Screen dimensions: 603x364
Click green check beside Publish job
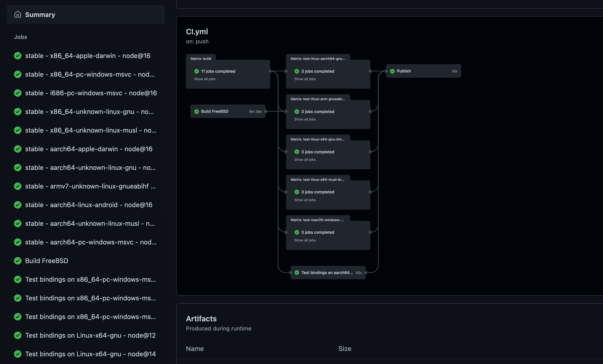click(392, 71)
